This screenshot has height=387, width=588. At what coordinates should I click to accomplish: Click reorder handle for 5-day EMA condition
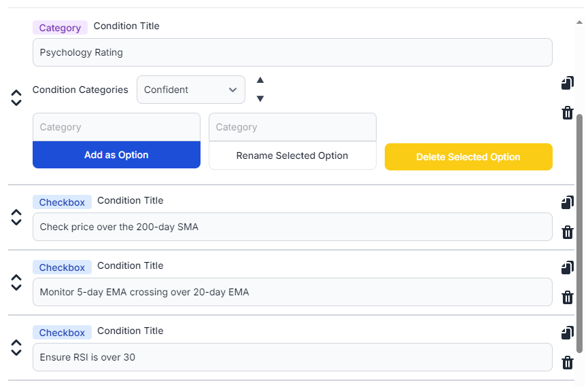click(17, 282)
